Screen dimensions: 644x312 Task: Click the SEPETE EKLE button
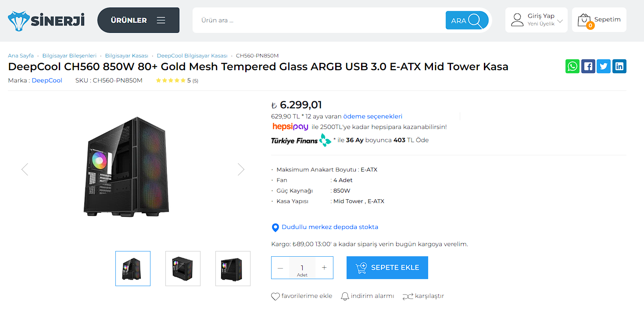pyautogui.click(x=387, y=268)
